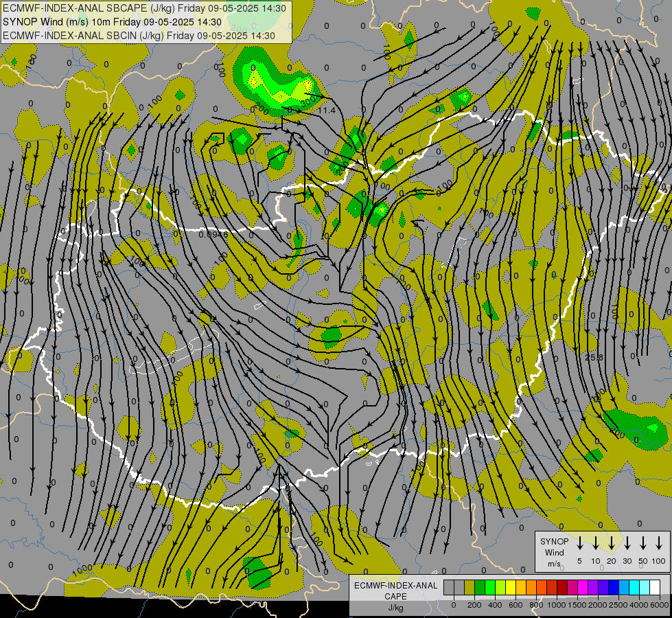Choose the yellow-green CAPE legend swatch

point(500,587)
